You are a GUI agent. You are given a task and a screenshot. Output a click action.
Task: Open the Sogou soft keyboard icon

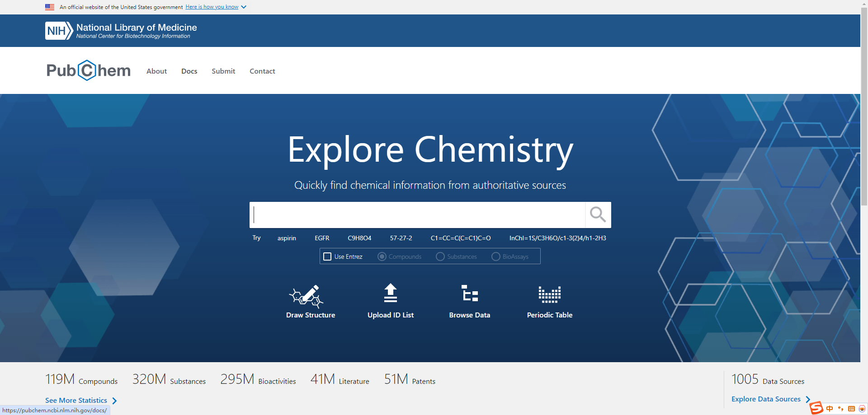point(851,409)
